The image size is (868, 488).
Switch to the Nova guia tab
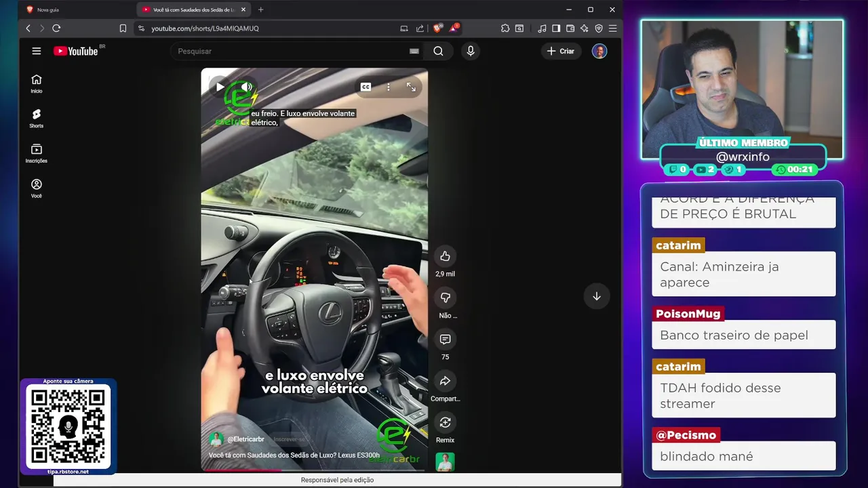tap(77, 9)
